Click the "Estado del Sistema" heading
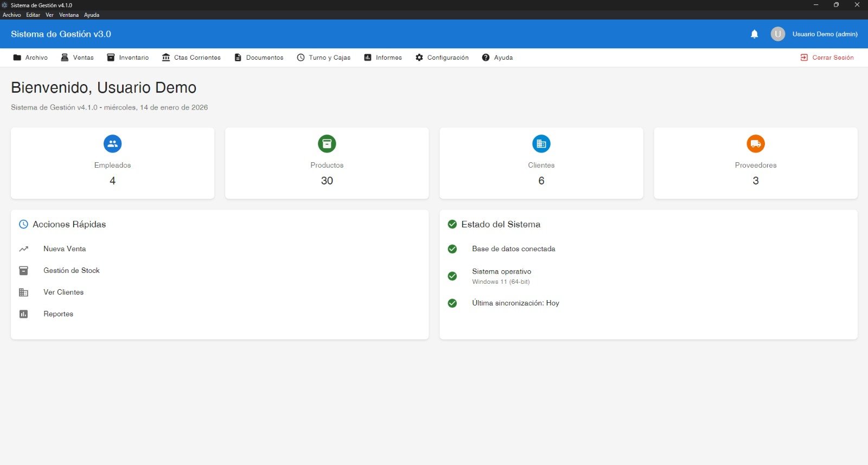The width and height of the screenshot is (868, 465). [x=501, y=224]
